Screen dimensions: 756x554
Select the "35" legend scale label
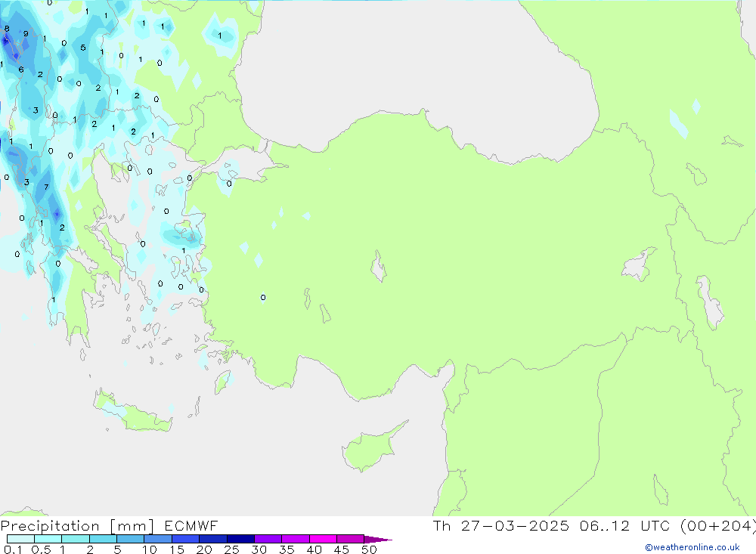287,549
